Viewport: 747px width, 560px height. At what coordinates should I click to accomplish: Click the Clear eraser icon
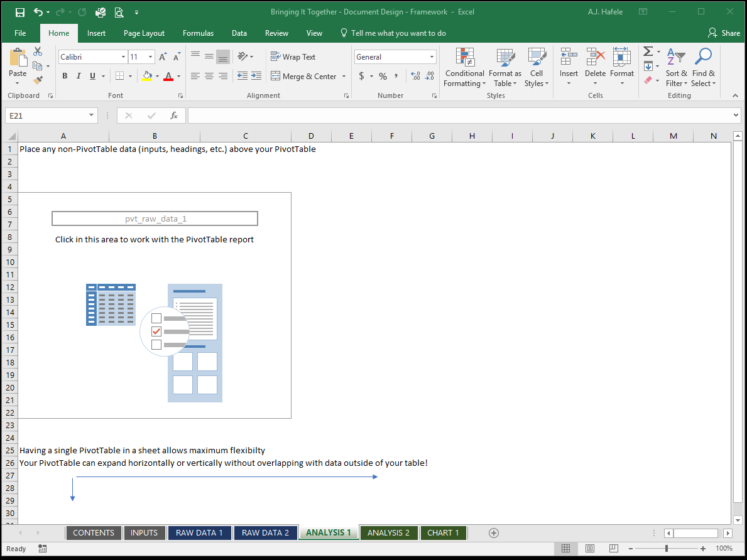click(x=648, y=80)
